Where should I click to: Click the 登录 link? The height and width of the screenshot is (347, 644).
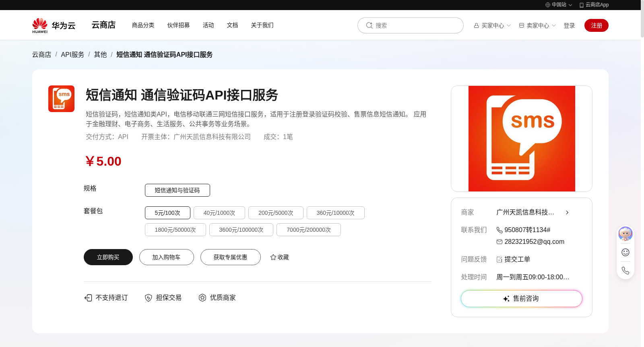point(569,25)
